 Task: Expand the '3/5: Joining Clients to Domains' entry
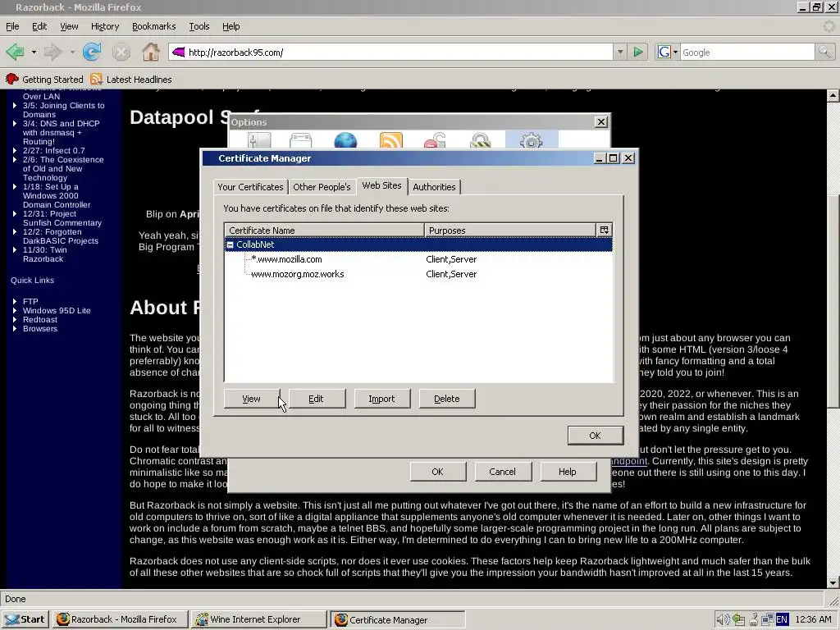coord(15,106)
